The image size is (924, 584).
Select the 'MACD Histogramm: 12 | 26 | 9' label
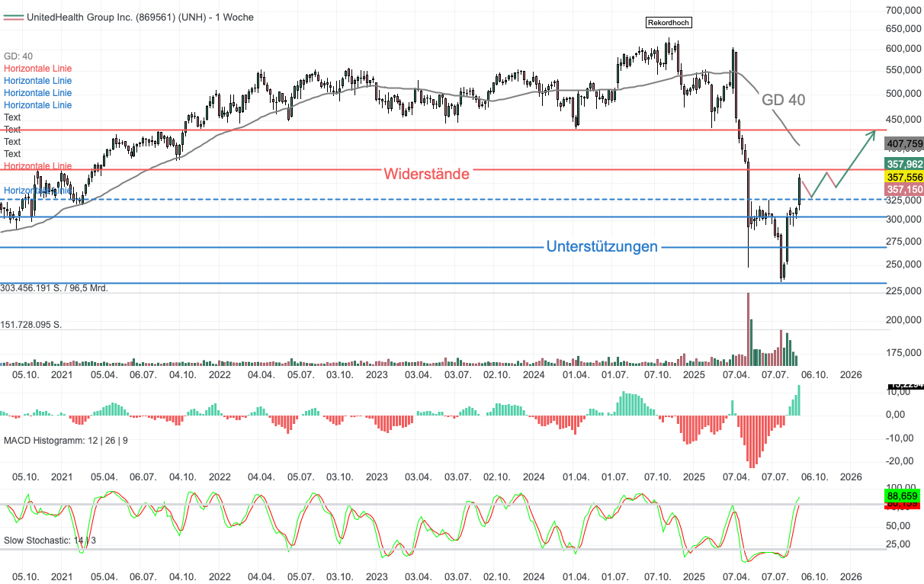[x=66, y=441]
